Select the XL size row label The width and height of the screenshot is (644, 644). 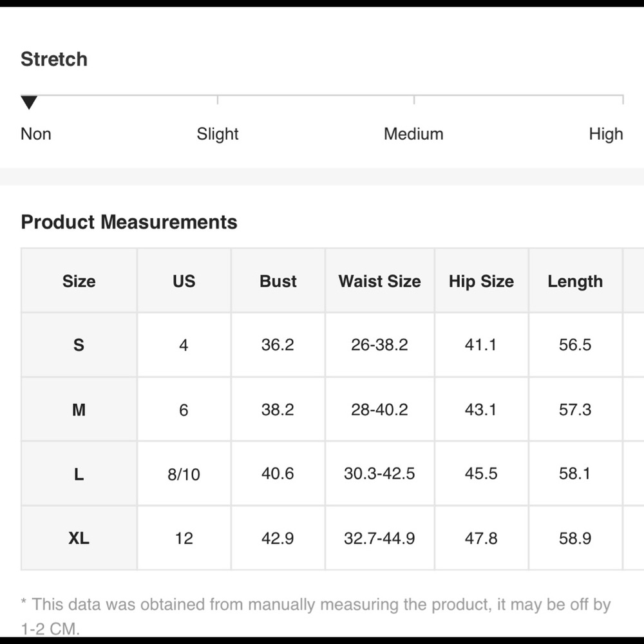pos(79,538)
